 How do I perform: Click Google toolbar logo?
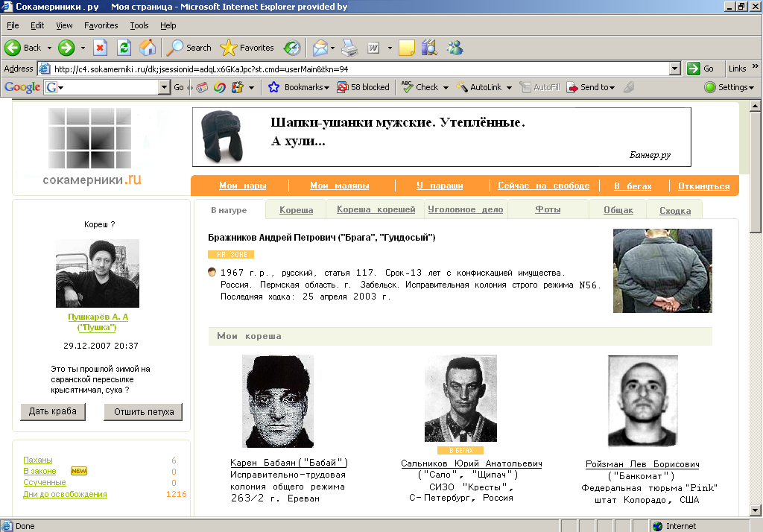(x=22, y=87)
